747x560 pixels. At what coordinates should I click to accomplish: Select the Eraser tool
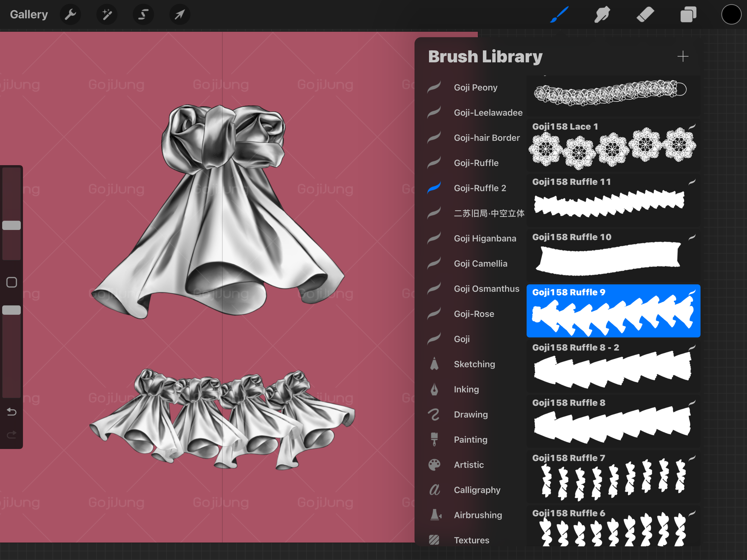point(645,14)
